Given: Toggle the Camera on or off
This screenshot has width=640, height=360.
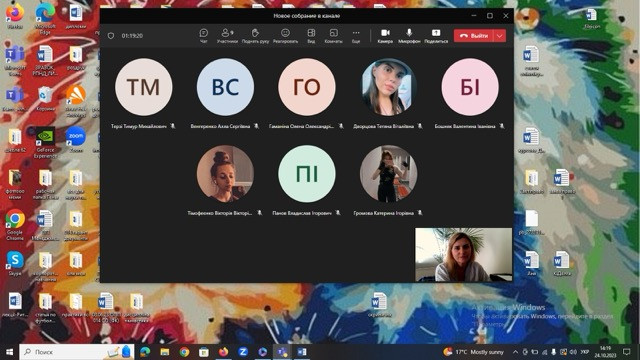Looking at the screenshot, I should click(385, 36).
